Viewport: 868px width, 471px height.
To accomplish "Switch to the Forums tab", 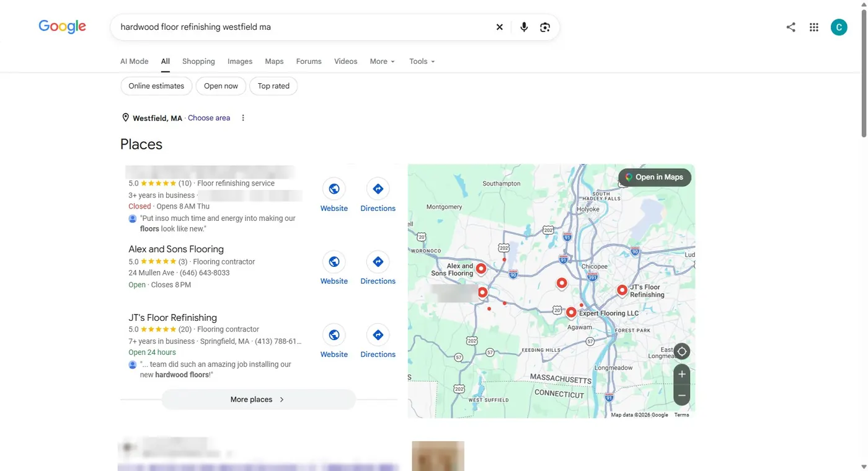I will tap(309, 61).
